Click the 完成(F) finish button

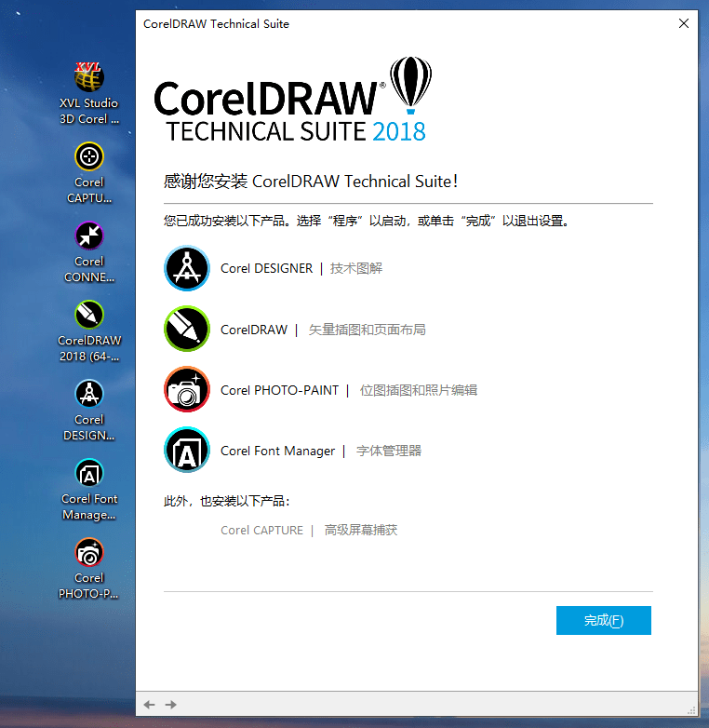click(604, 620)
